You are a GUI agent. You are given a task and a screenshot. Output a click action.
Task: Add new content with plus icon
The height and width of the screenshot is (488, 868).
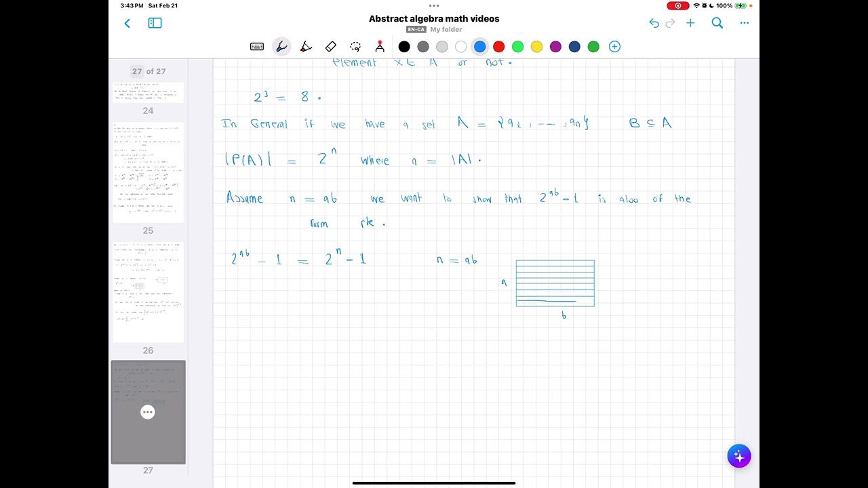(690, 23)
